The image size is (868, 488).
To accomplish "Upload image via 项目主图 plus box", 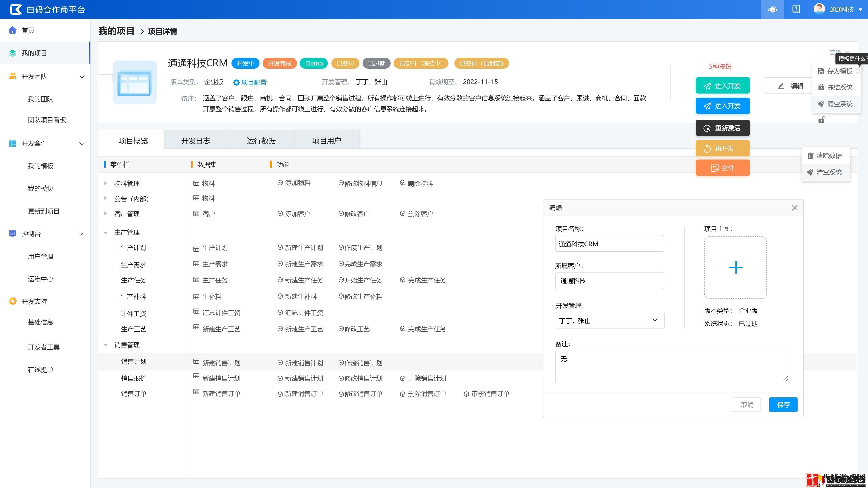I will [735, 267].
